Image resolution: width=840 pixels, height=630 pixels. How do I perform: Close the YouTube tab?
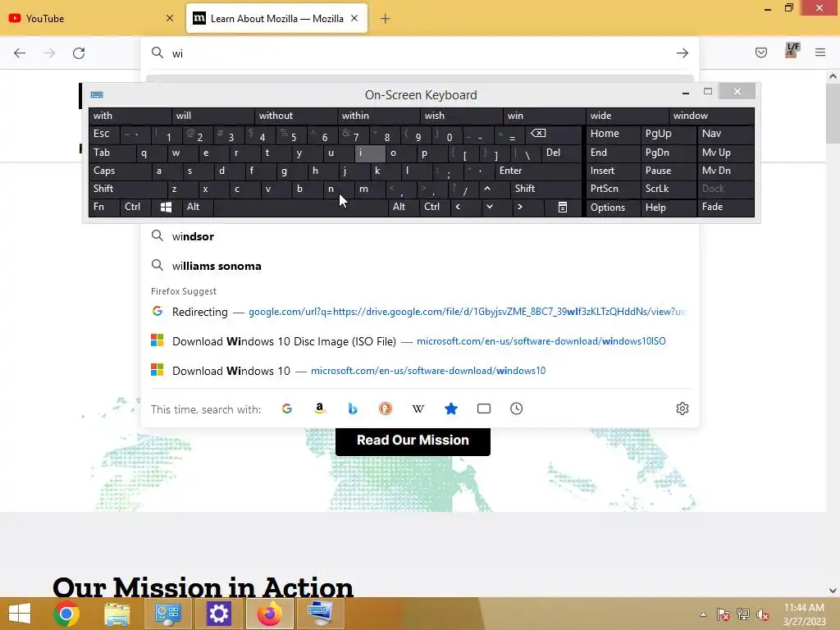170,18
